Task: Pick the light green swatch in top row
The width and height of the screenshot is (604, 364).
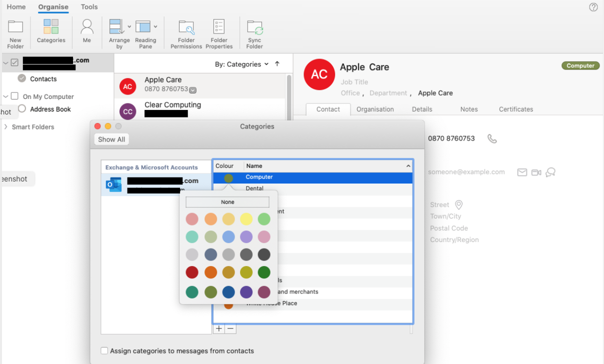Action: pyautogui.click(x=264, y=219)
